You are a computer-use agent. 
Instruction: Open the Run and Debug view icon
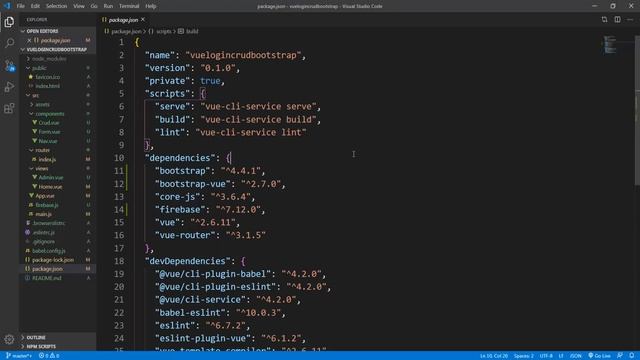coord(9,87)
